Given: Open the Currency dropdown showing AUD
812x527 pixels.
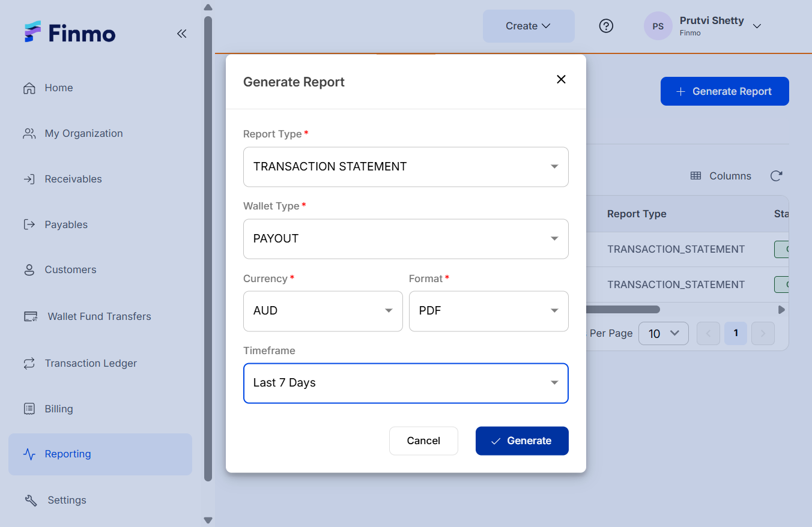Looking at the screenshot, I should coord(323,311).
